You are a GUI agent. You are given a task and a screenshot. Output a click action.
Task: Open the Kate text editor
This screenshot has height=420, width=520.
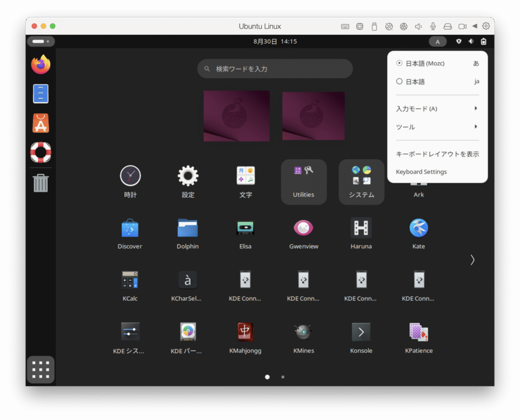[418, 234]
